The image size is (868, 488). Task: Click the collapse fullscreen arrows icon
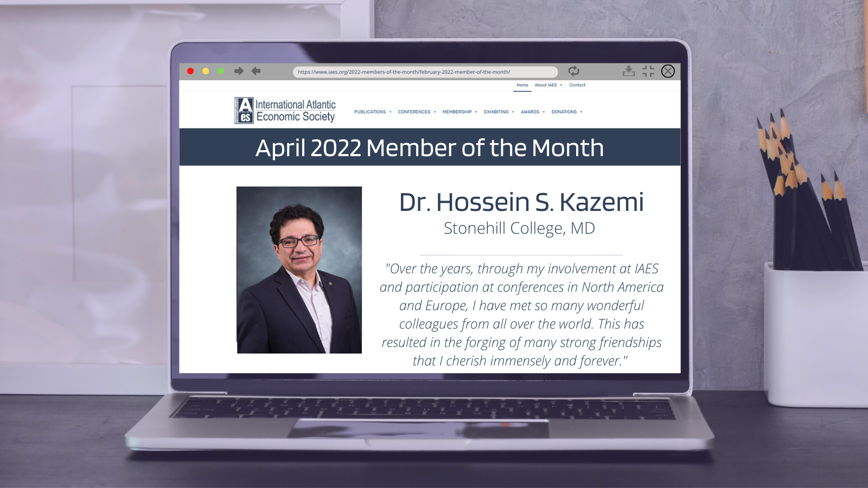648,71
